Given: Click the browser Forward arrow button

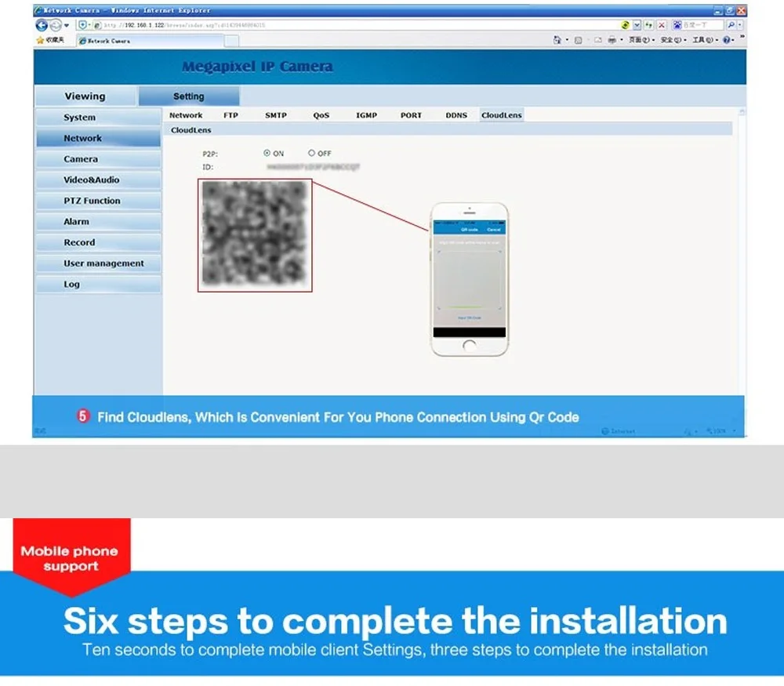Looking at the screenshot, I should (56, 25).
